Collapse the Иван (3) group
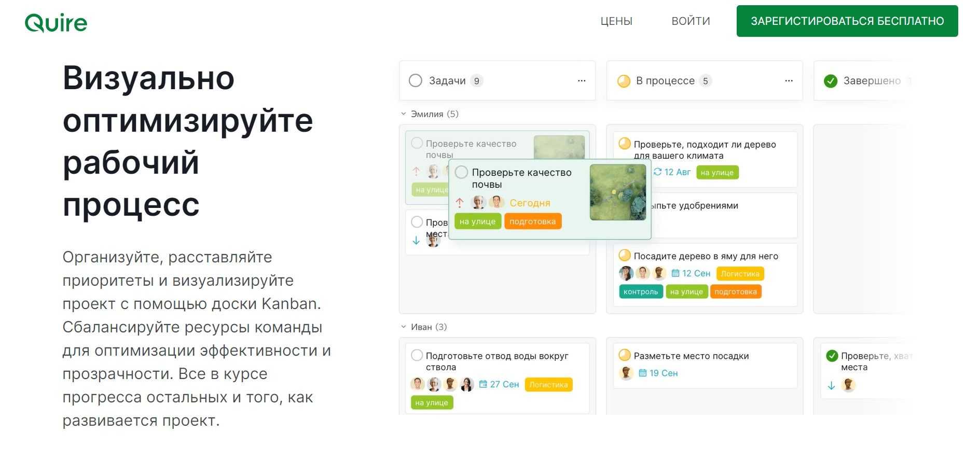The width and height of the screenshot is (980, 462). 404,327
